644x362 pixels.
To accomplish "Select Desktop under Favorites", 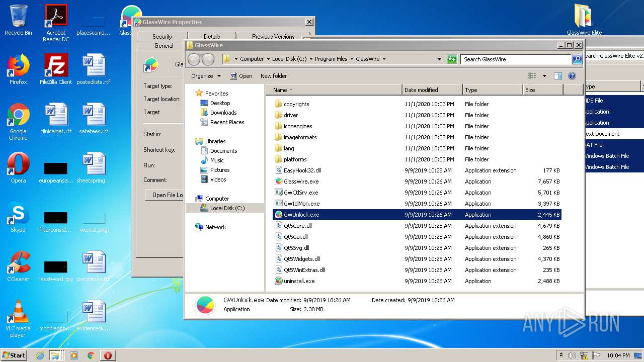I will click(220, 103).
